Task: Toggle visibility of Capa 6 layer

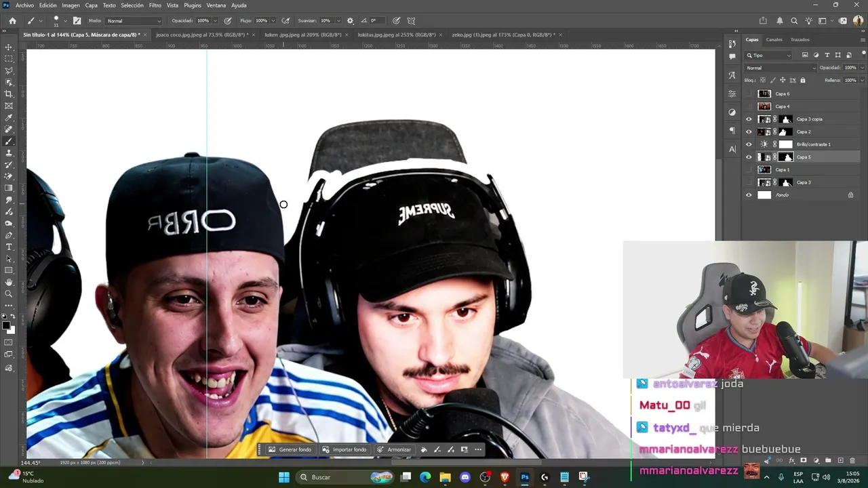Action: [749, 94]
